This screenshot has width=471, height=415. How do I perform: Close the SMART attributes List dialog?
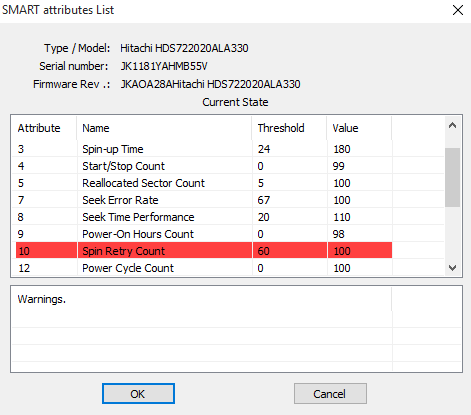pos(458,10)
